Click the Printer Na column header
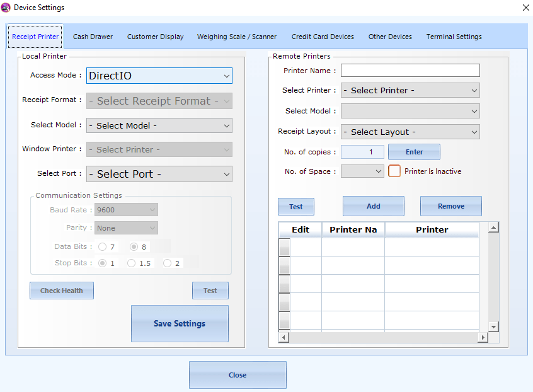Viewport: 533px width, 392px height. 353,230
